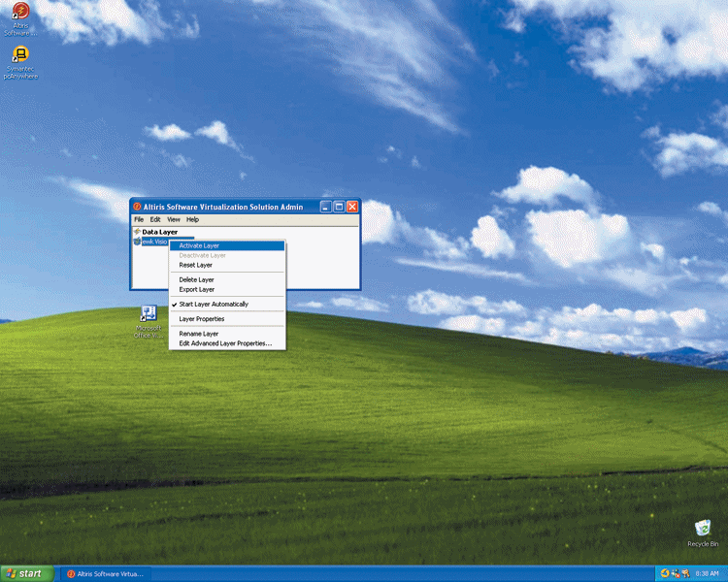Activate the Altiris Software Virtua... taskbar button
This screenshot has width=728, height=582.
108,574
